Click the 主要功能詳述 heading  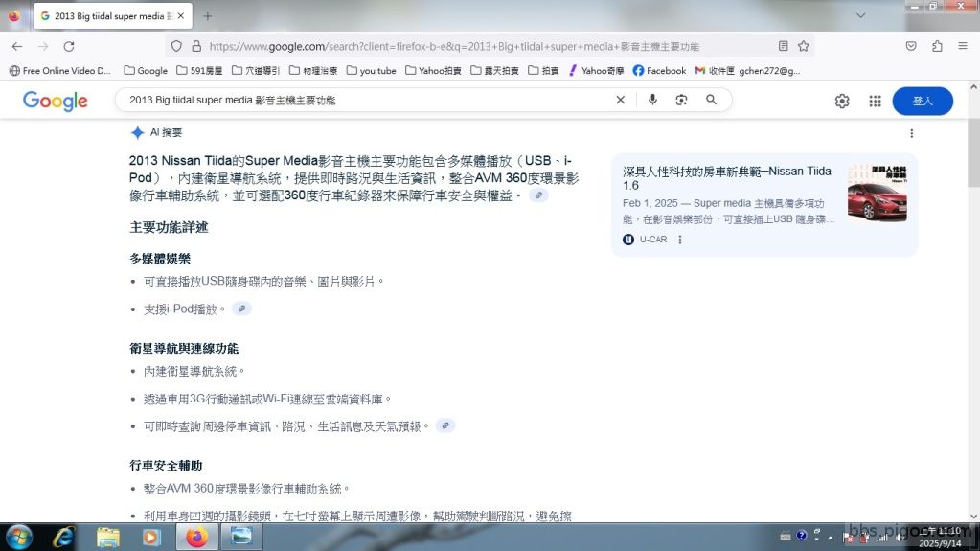169,227
